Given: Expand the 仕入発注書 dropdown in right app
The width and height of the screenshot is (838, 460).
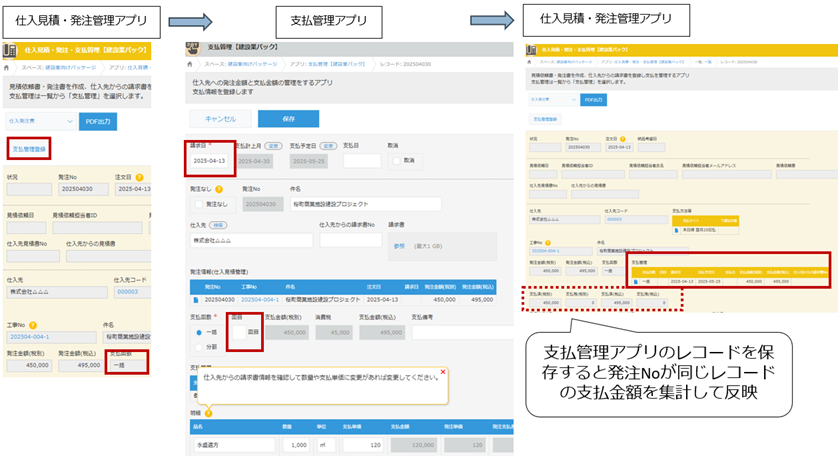Looking at the screenshot, I should coord(552,100).
